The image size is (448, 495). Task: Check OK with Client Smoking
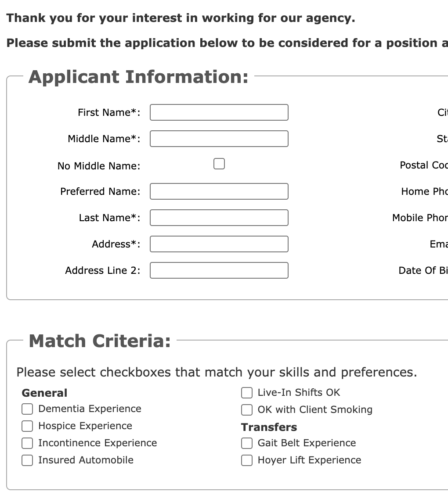(246, 409)
